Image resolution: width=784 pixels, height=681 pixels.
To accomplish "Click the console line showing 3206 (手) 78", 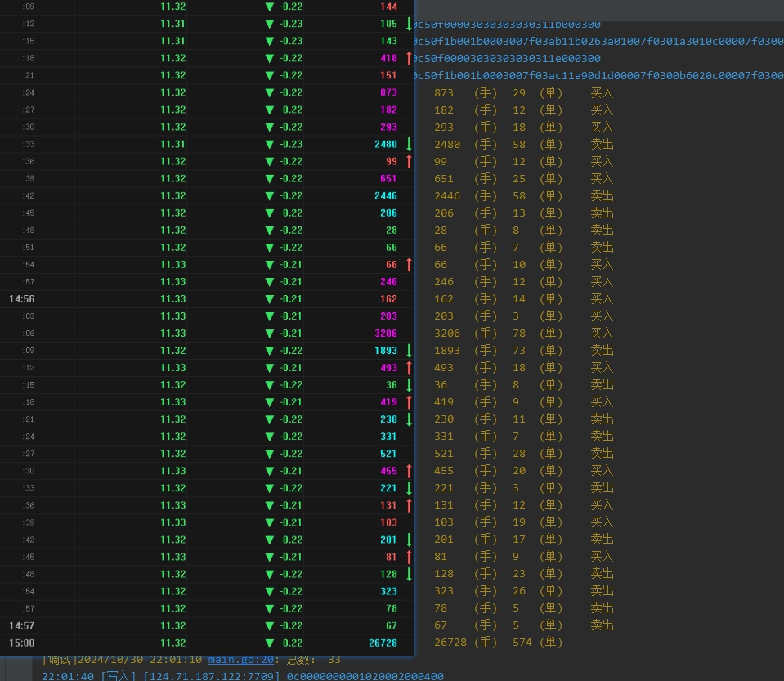I will (x=523, y=334).
